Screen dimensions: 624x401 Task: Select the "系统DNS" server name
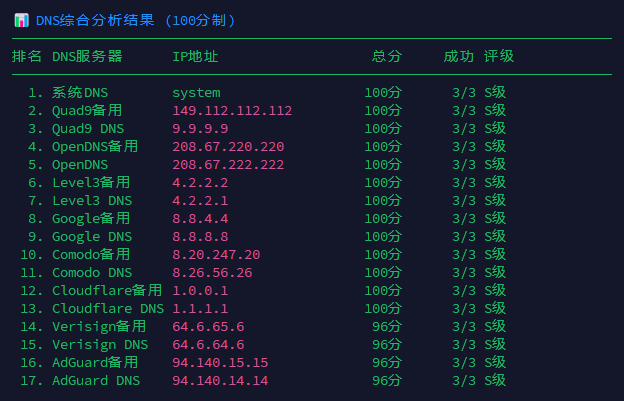[80, 93]
